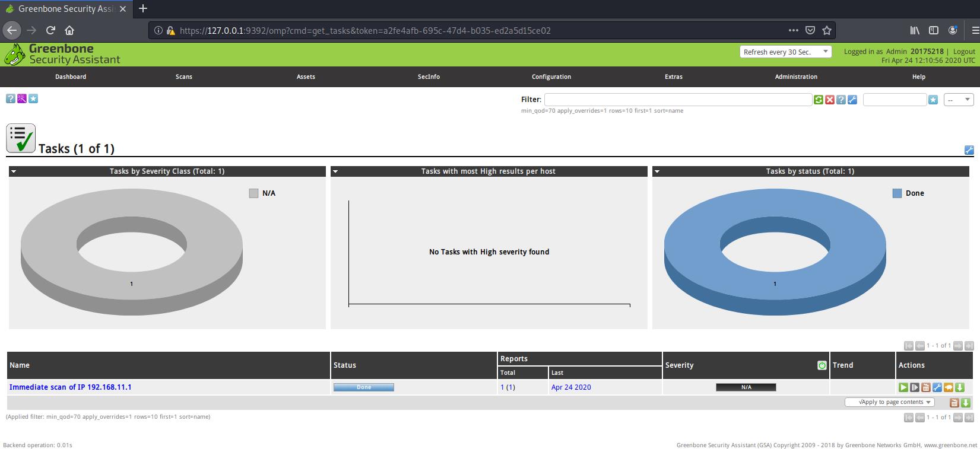Go to first page in pager above the table
This screenshot has height=449, width=980.
point(909,346)
